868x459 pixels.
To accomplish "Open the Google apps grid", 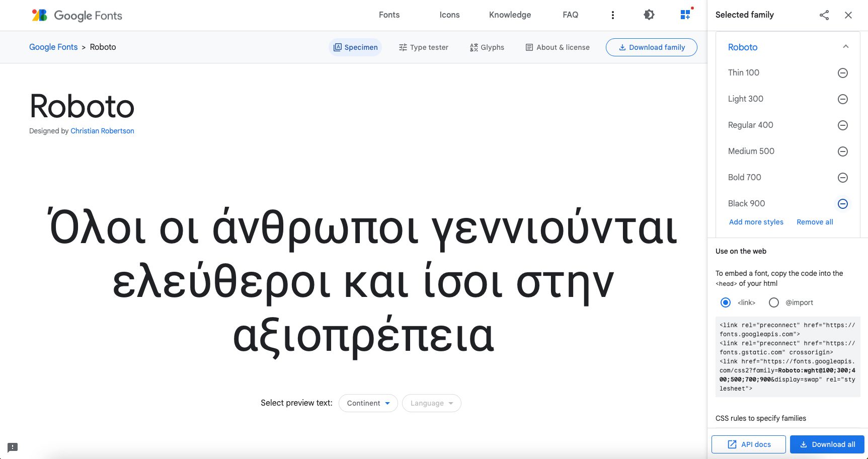I will (685, 15).
